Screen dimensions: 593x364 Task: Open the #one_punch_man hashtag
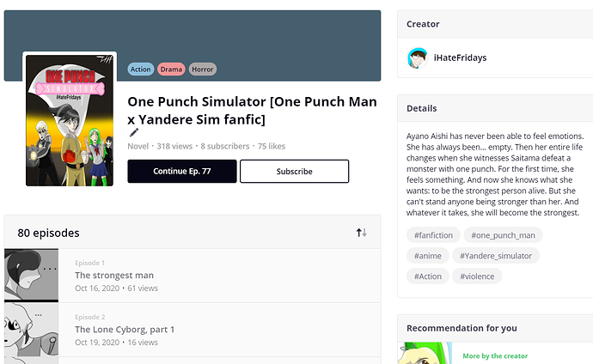pyautogui.click(x=503, y=235)
